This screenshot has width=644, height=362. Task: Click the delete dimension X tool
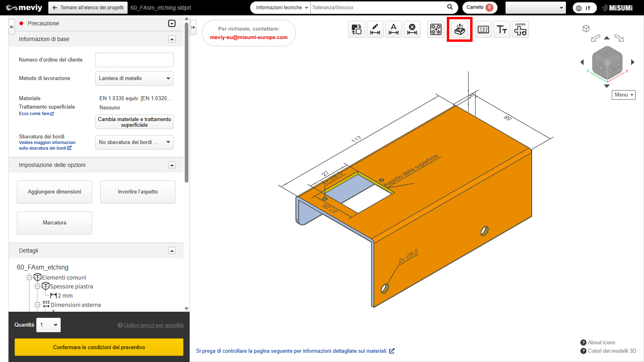pyautogui.click(x=412, y=29)
